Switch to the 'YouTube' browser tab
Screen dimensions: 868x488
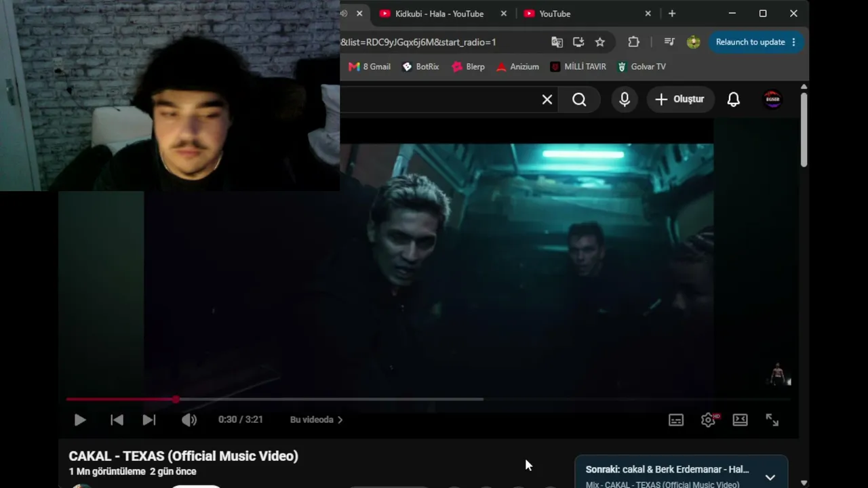click(555, 14)
